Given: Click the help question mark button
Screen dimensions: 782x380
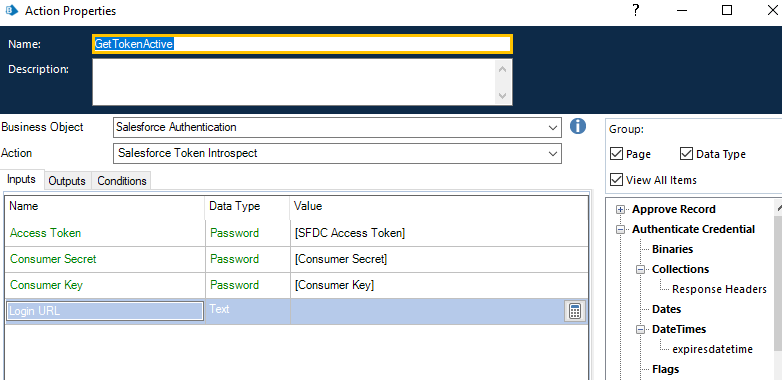Looking at the screenshot, I should [635, 10].
